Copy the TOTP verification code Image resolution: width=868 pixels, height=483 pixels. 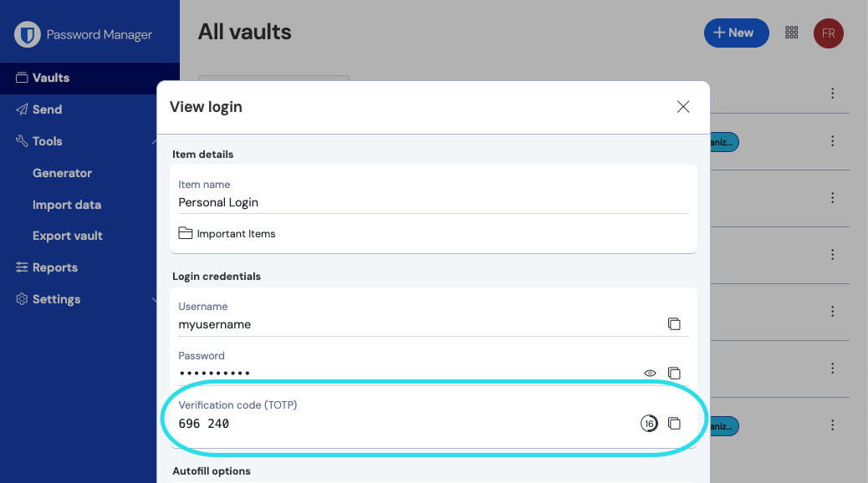pos(674,424)
